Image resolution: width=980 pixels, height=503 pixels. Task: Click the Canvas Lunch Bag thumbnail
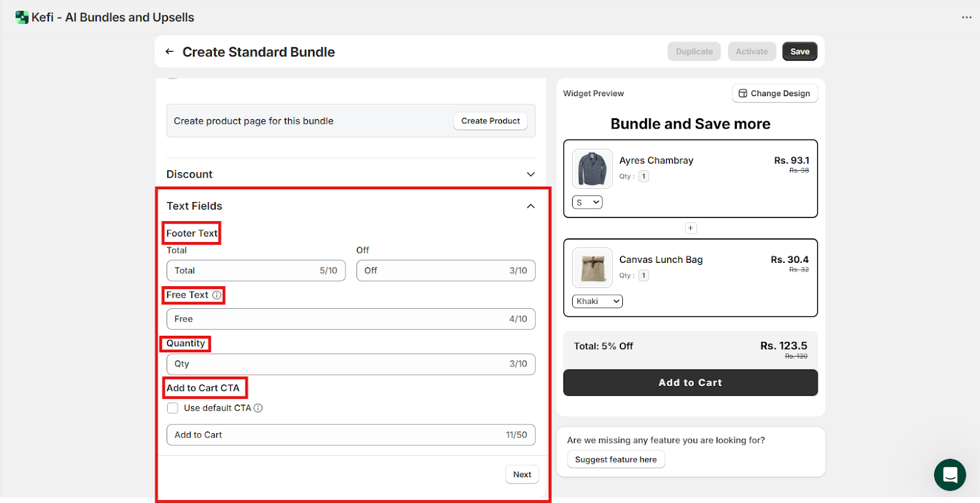tap(592, 268)
